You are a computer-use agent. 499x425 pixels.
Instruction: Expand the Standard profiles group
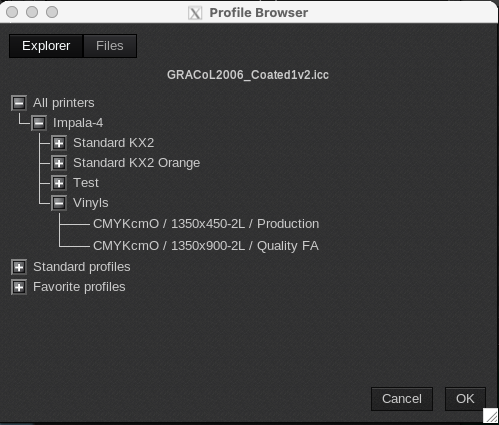coord(19,267)
